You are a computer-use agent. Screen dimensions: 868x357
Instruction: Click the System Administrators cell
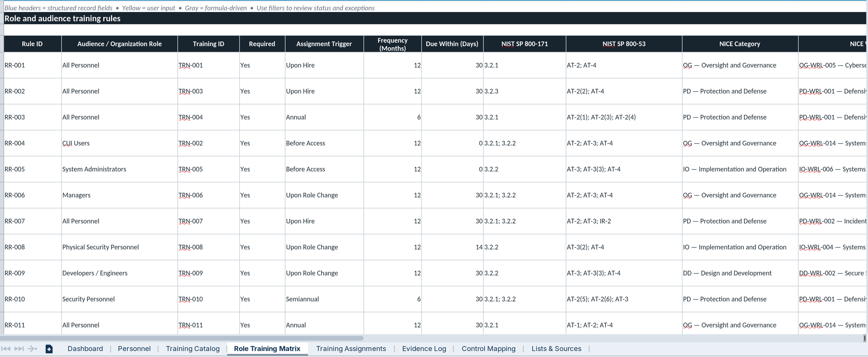click(119, 169)
